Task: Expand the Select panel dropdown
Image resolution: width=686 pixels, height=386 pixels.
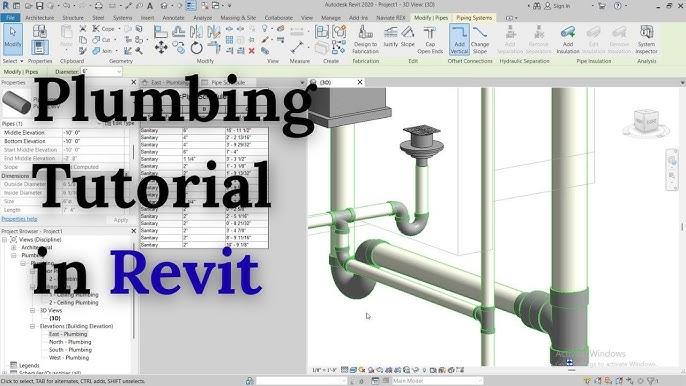Action: pos(13,61)
